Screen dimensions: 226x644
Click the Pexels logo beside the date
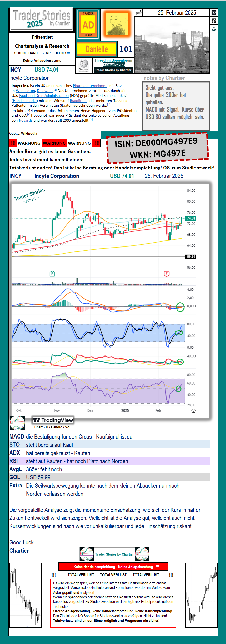pos(139,12)
